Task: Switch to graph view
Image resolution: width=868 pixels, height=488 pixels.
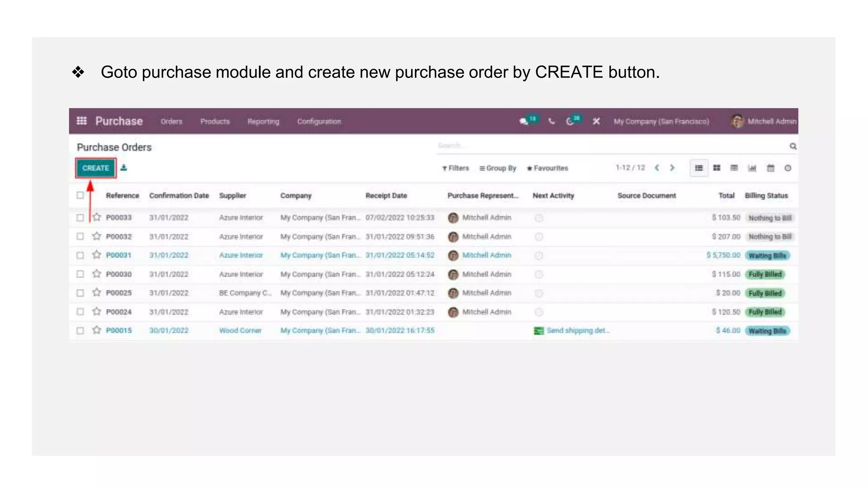Action: click(x=752, y=168)
